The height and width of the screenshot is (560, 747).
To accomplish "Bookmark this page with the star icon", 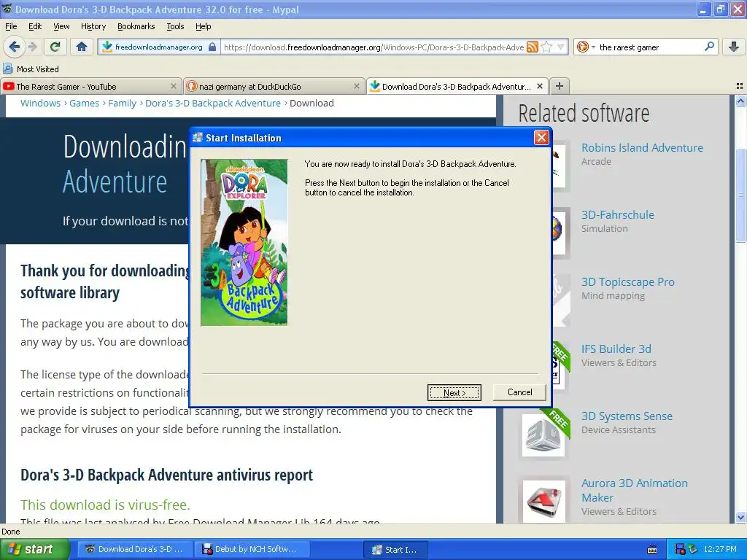I will click(547, 47).
